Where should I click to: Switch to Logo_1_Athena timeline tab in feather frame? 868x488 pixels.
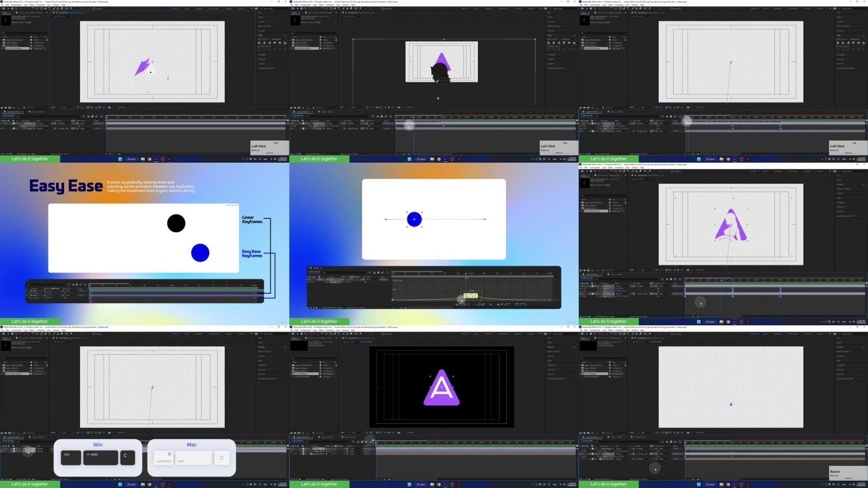pyautogui.click(x=38, y=112)
